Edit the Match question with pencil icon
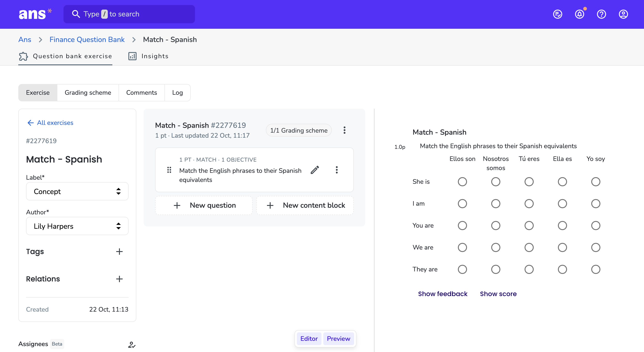 [315, 170]
